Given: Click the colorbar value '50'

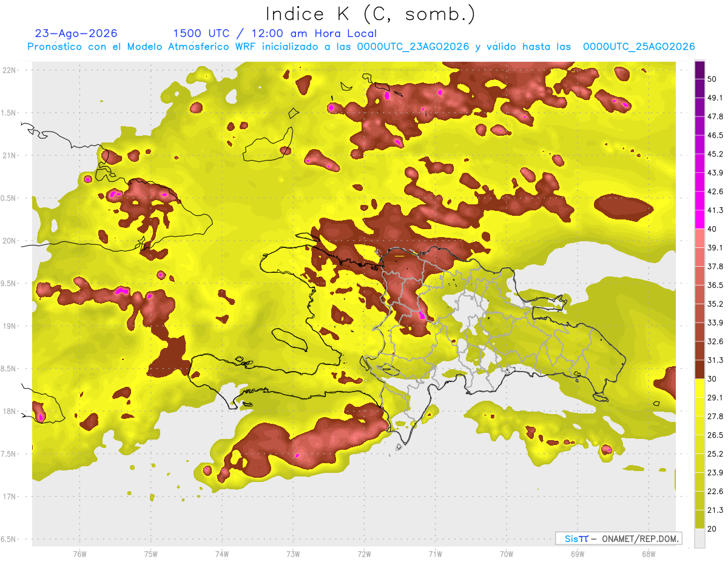Looking at the screenshot, I should 712,79.
